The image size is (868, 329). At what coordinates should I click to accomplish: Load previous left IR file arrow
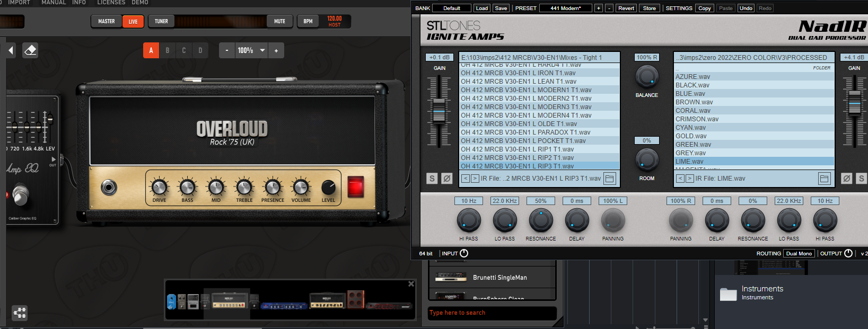tap(465, 179)
